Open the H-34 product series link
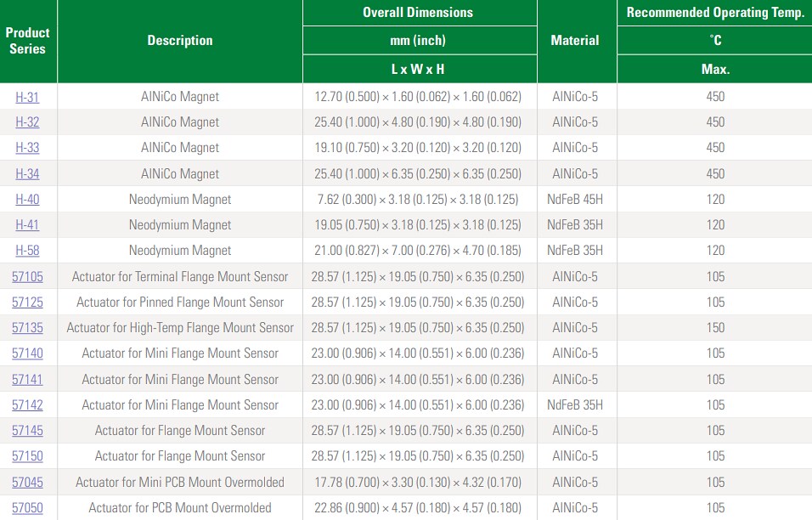 (27, 173)
